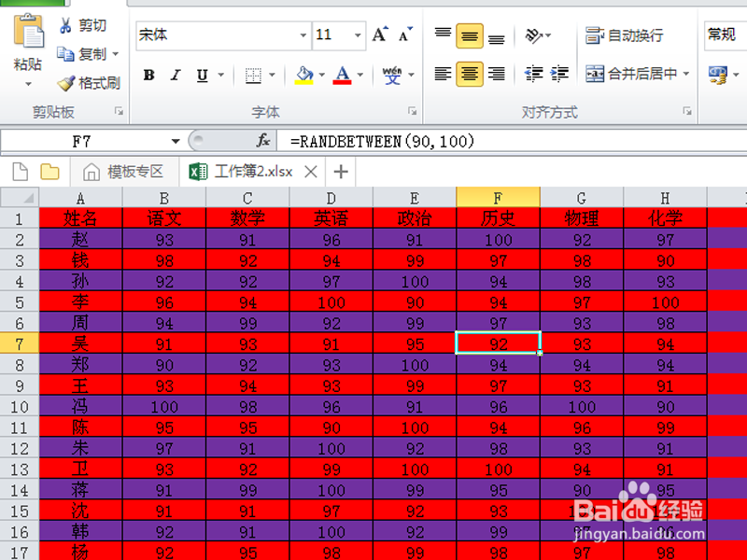Viewport: 747px width, 560px height.
Task: Add a new tab with plus
Action: pyautogui.click(x=341, y=172)
